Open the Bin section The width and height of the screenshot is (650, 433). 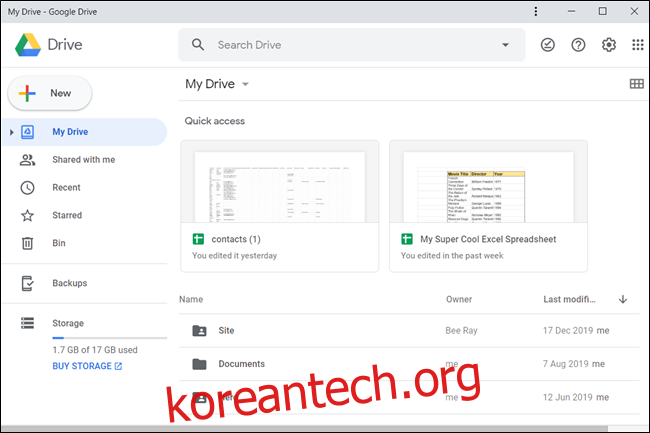tap(59, 243)
